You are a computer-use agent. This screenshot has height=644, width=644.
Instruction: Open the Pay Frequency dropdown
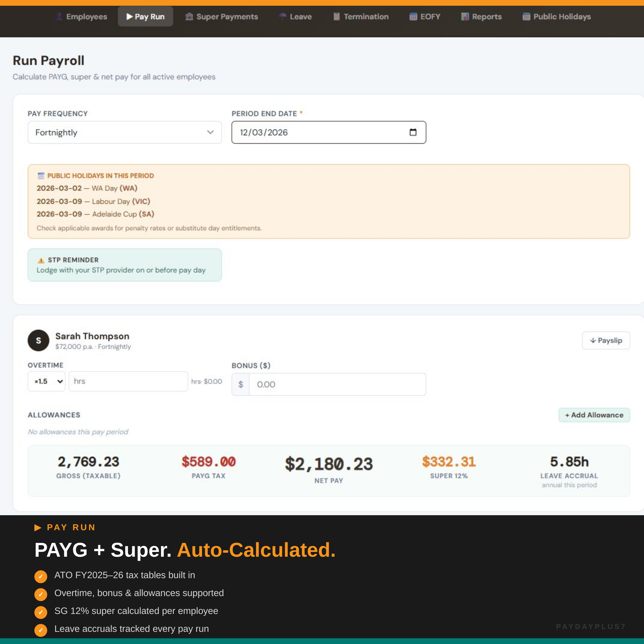(124, 132)
